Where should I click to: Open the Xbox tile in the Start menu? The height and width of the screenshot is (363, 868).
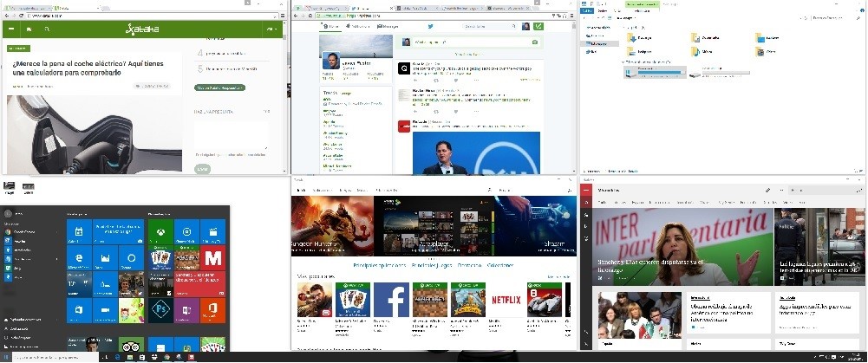(160, 232)
